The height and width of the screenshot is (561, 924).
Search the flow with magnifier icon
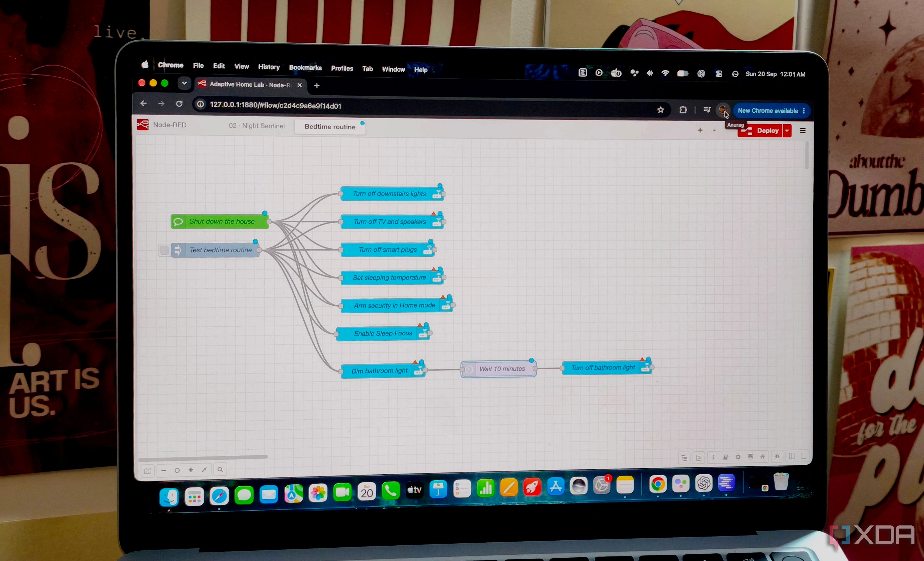(220, 470)
